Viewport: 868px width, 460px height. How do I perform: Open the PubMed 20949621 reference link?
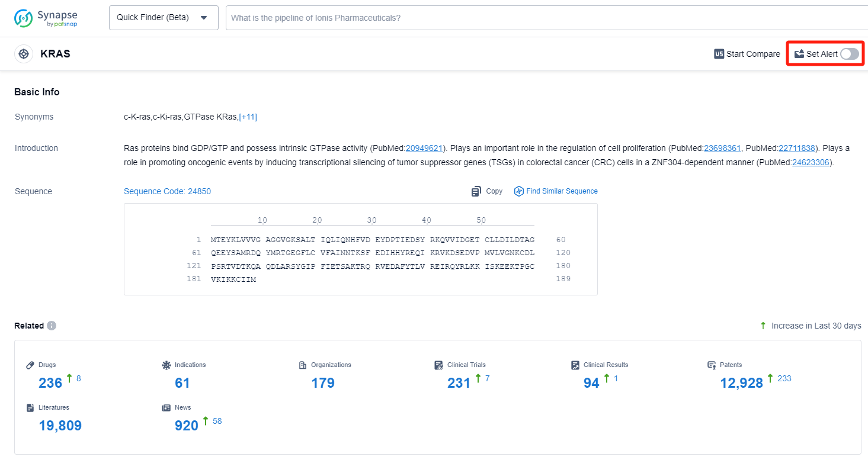pos(424,148)
